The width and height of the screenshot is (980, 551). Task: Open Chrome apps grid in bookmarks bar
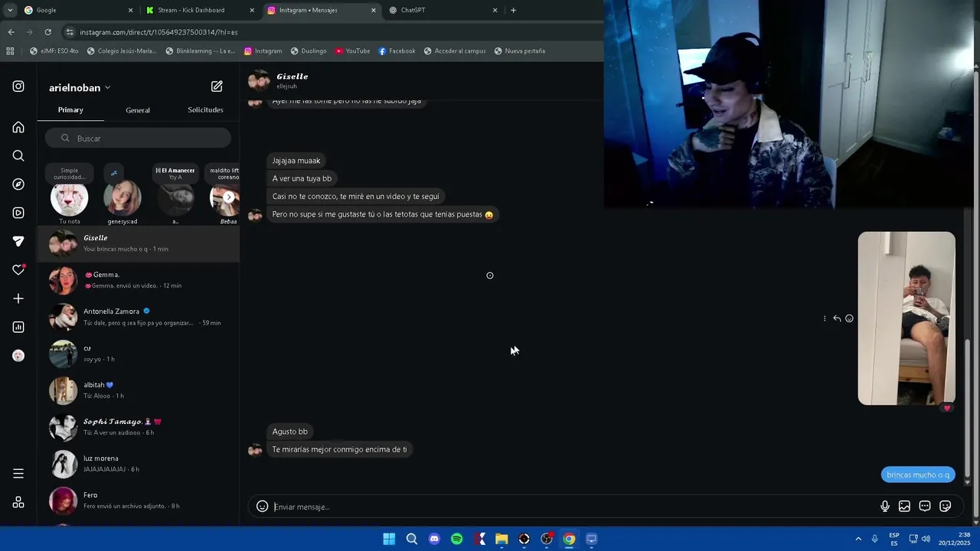[x=10, y=51]
